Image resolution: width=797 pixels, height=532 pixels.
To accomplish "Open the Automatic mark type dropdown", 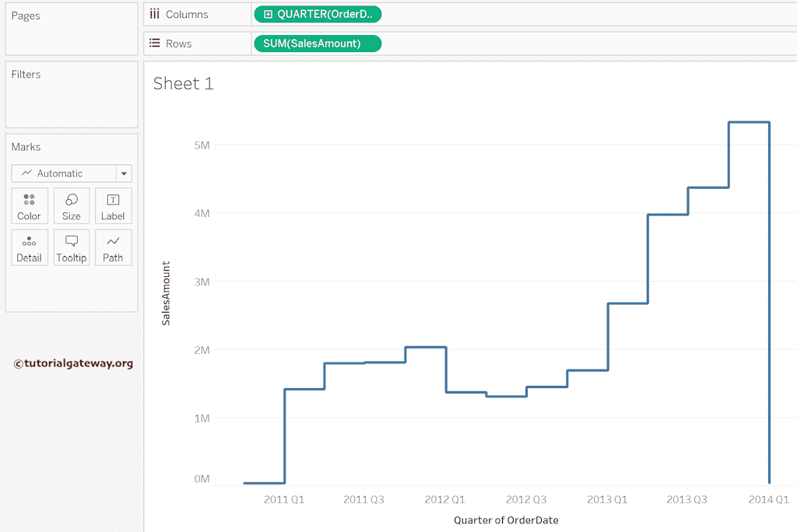I will click(x=124, y=173).
